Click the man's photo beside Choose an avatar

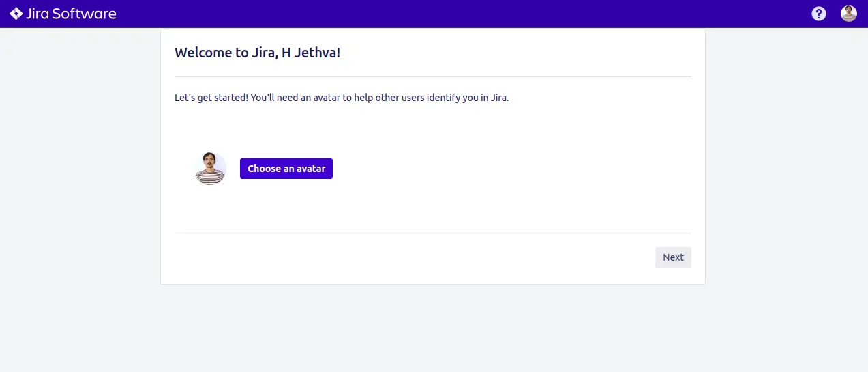[210, 169]
